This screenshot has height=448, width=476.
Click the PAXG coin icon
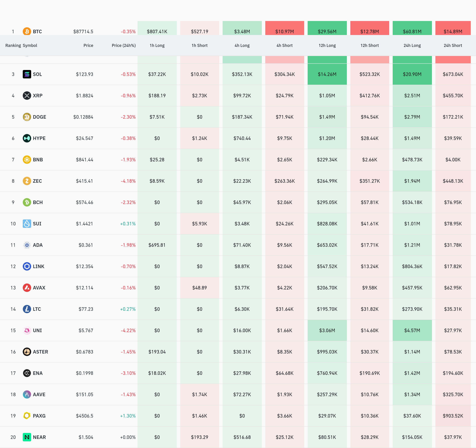coord(27,416)
